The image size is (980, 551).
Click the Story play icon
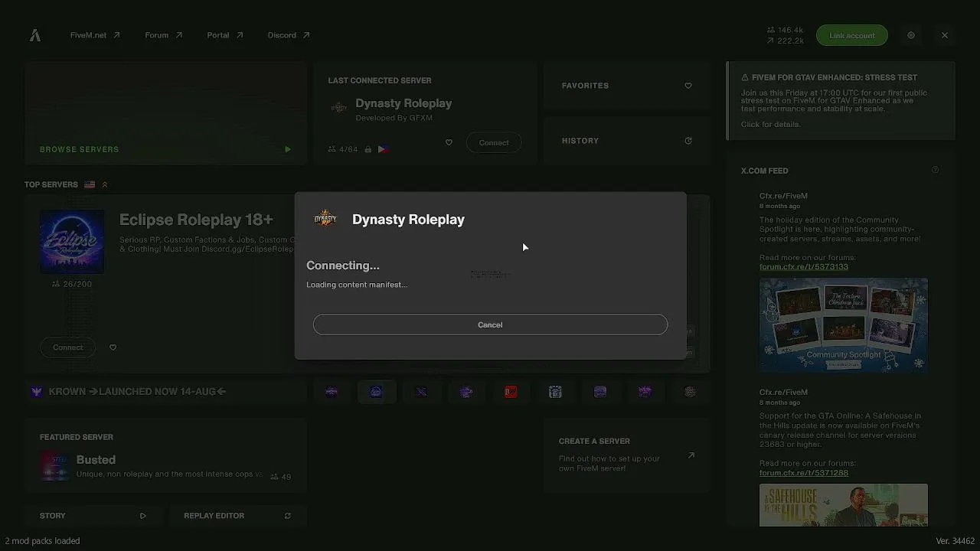143,516
